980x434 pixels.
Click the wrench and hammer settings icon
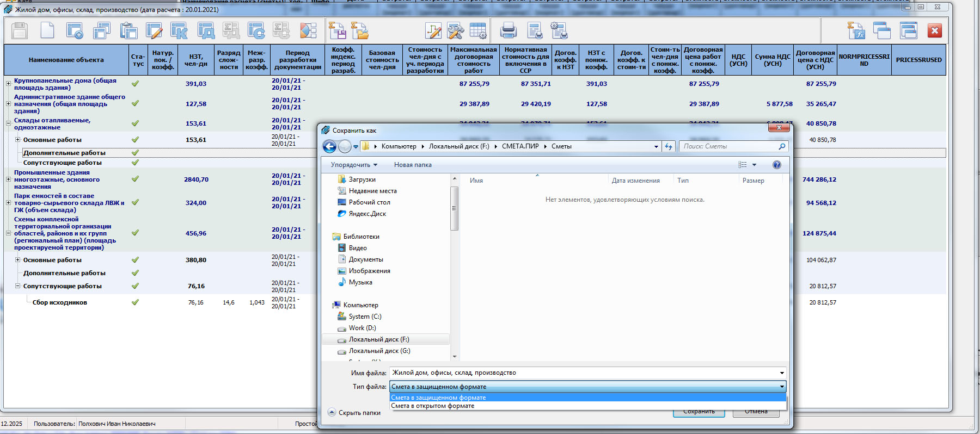tap(455, 31)
